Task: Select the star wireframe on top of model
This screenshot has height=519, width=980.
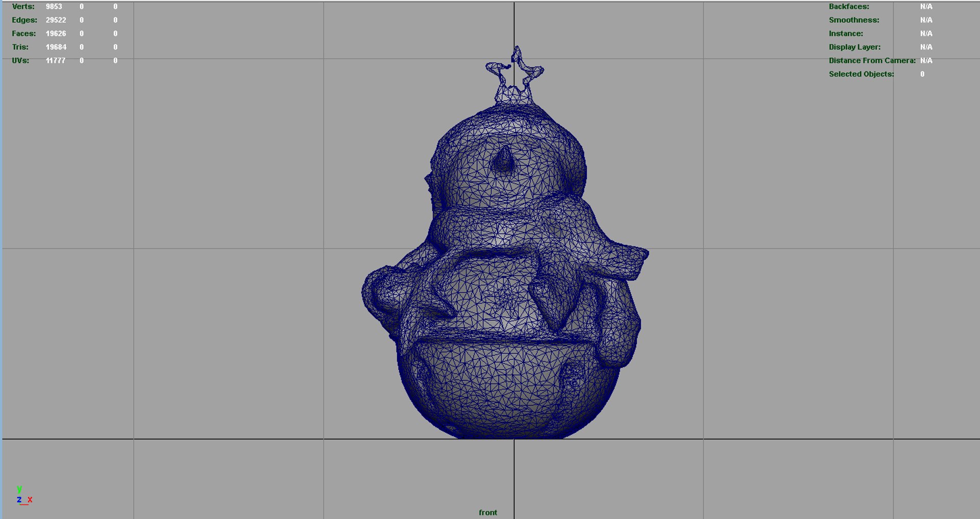Action: tap(514, 76)
